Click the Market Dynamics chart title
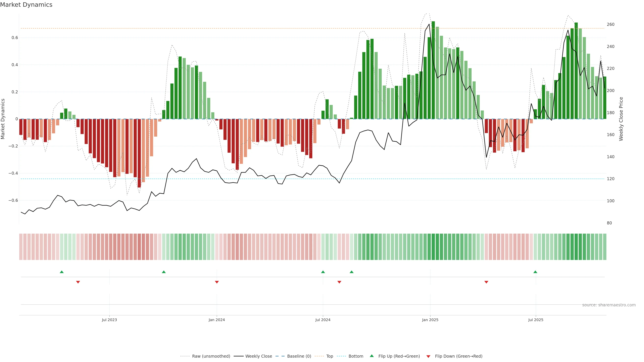The width and height of the screenshot is (644, 362). (x=26, y=5)
